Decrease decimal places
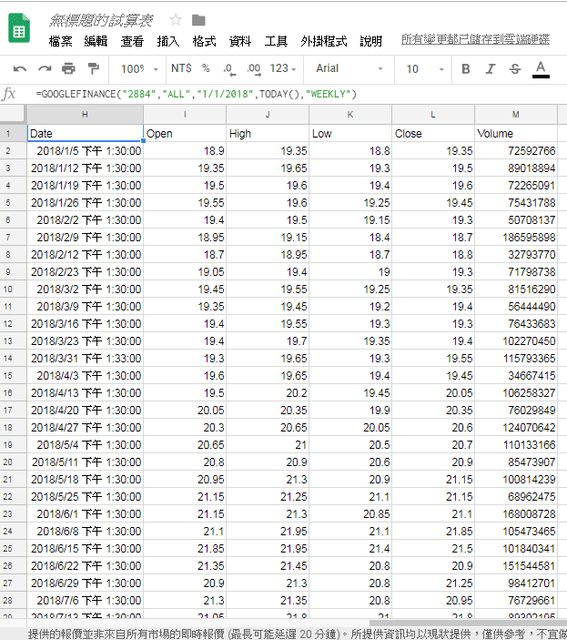Image resolution: width=567 pixels, height=640 pixels. [x=229, y=69]
